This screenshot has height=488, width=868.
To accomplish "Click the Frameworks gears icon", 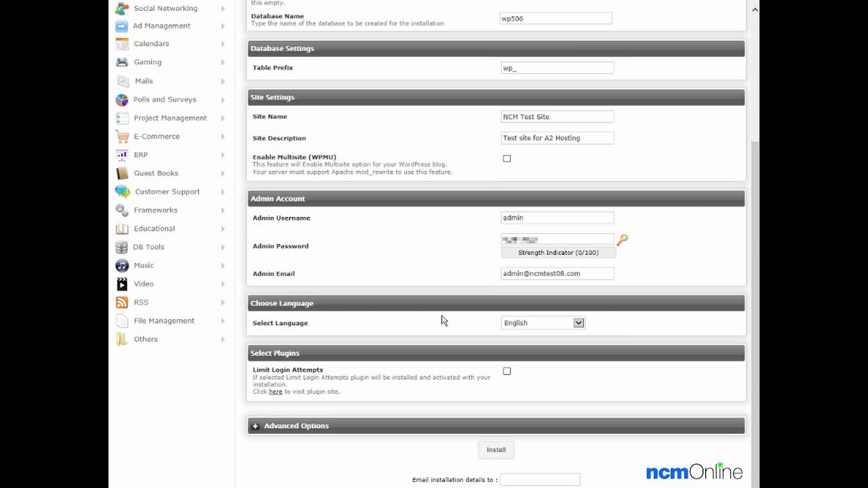I will click(x=122, y=210).
